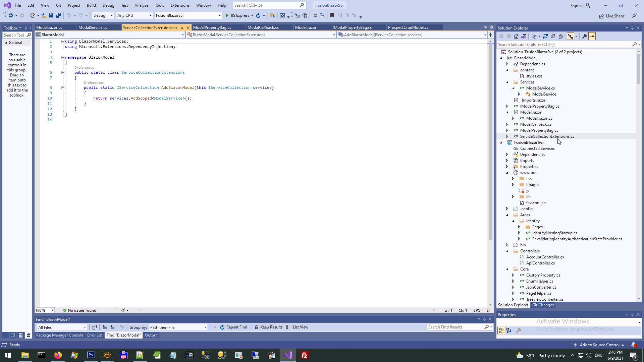Open Properties wrench icon in Solution Explorer
The width and height of the screenshot is (644, 362).
(585, 36)
